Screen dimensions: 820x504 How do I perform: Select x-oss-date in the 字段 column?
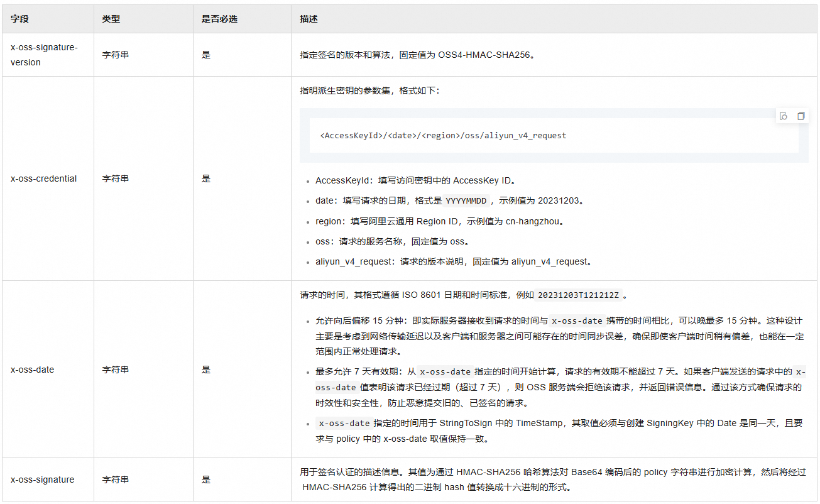[33, 370]
